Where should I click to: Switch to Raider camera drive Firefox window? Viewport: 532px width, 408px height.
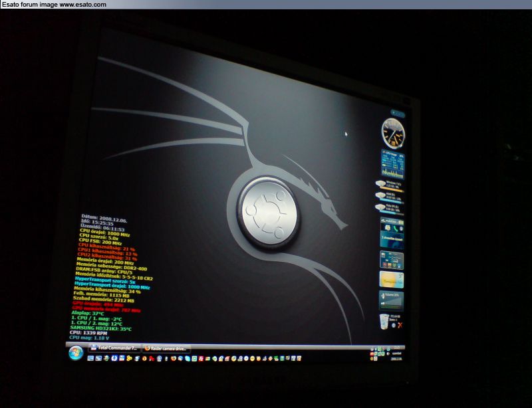[x=166, y=349]
